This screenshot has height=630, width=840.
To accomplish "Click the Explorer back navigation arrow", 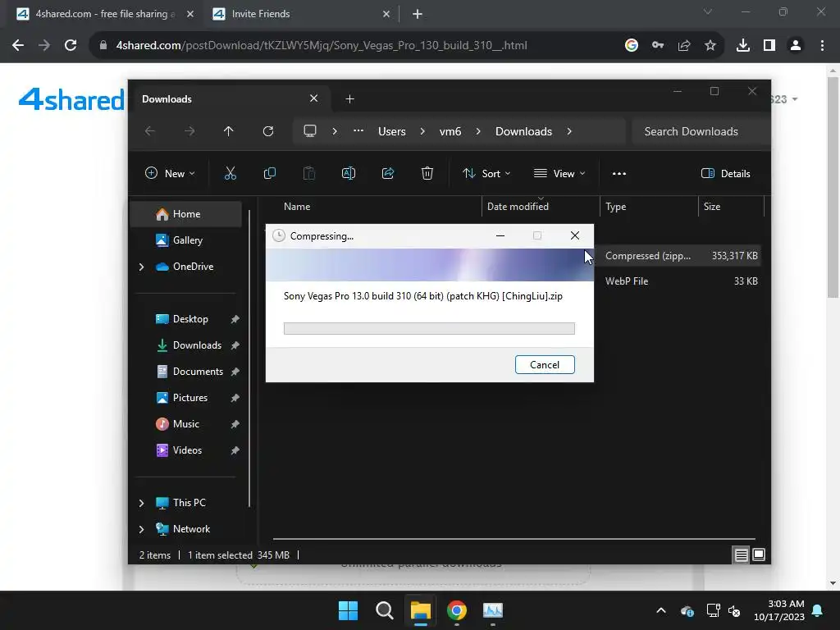I will 150,131.
